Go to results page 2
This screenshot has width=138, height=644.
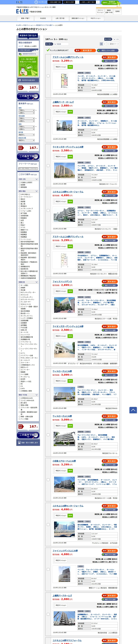tap(105, 44)
